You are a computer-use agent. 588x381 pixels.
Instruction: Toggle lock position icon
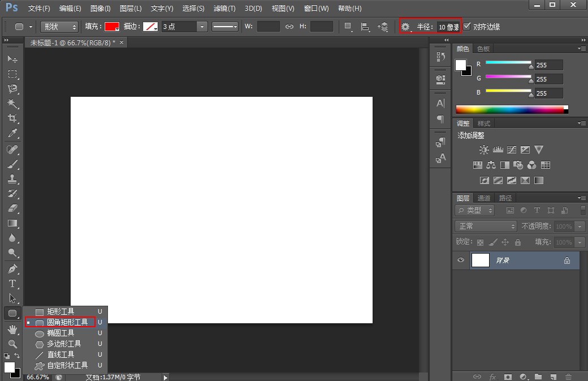tap(505, 242)
